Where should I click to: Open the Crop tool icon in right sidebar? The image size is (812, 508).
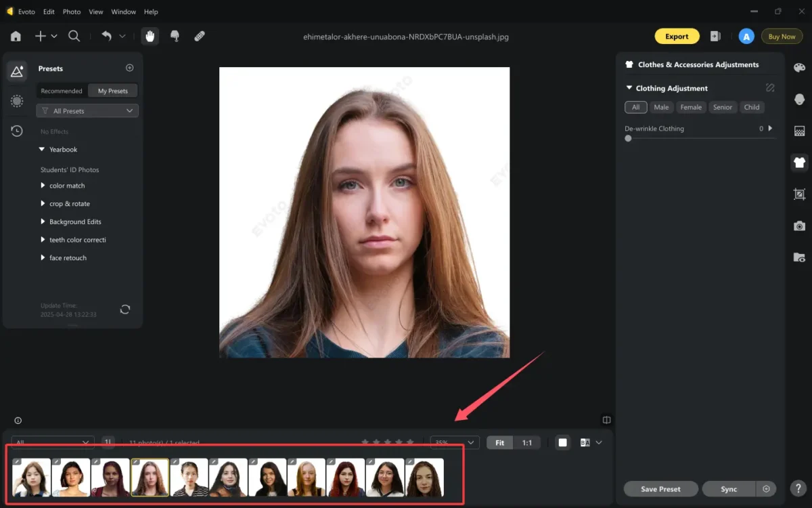pyautogui.click(x=799, y=194)
